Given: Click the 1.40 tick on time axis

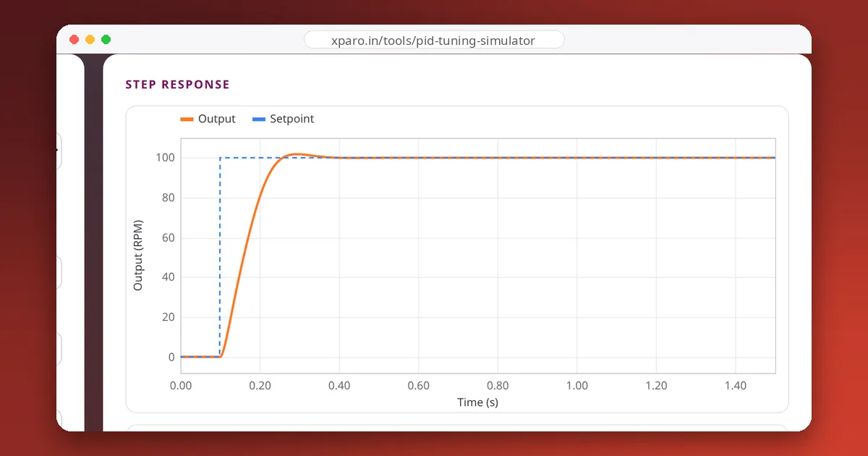Looking at the screenshot, I should tap(736, 386).
